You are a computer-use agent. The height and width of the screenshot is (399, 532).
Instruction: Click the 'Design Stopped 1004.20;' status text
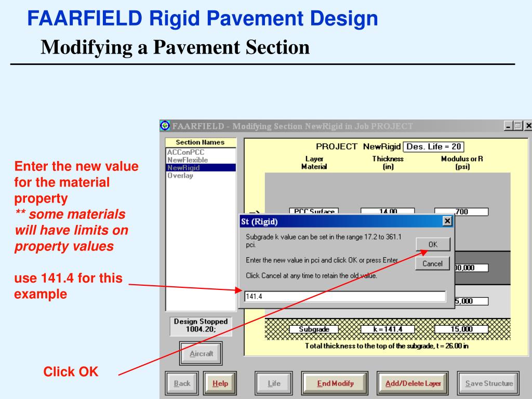(201, 325)
